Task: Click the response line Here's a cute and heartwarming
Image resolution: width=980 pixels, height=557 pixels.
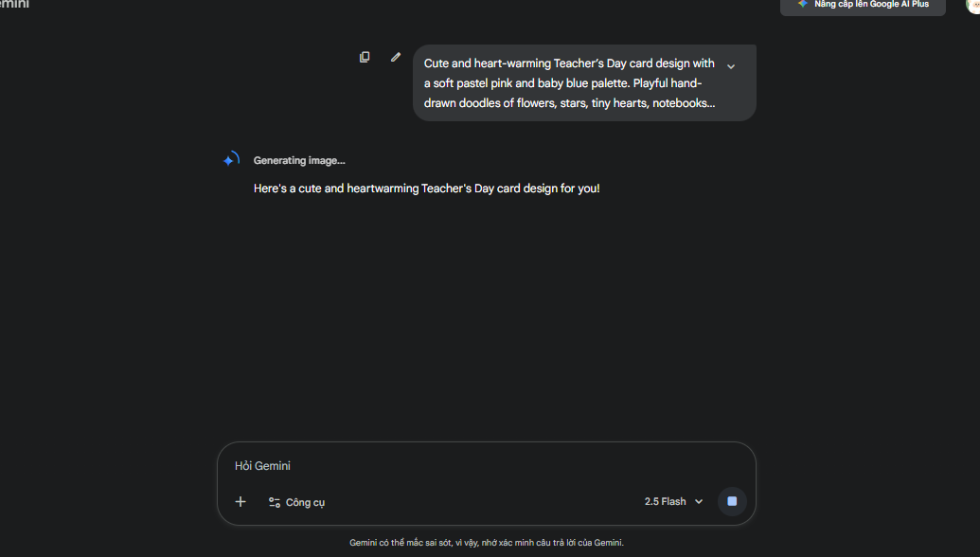Action: [426, 189]
